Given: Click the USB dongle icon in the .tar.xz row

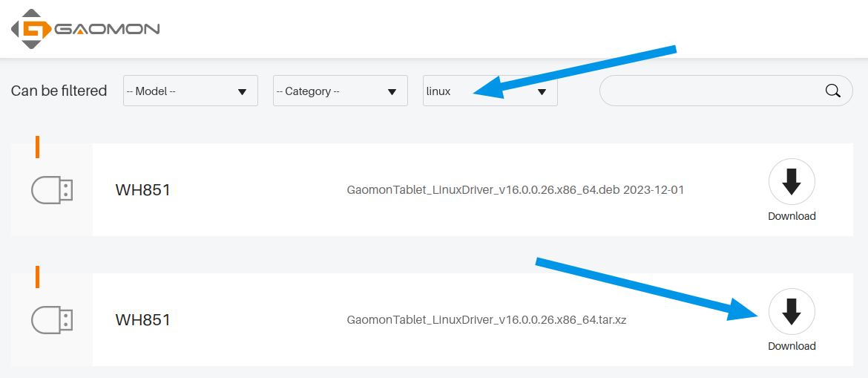Looking at the screenshot, I should pyautogui.click(x=52, y=320).
